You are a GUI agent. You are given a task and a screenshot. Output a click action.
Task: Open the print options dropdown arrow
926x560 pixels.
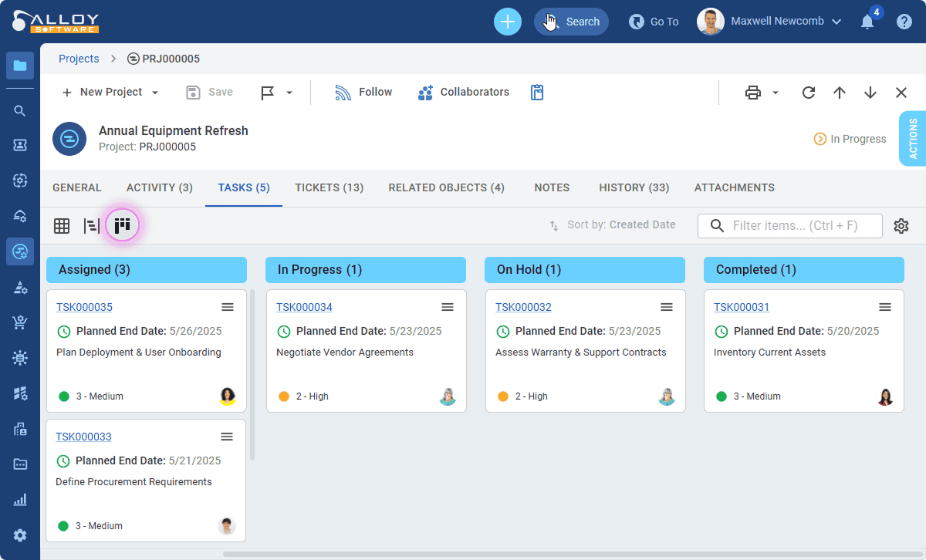pyautogui.click(x=776, y=93)
